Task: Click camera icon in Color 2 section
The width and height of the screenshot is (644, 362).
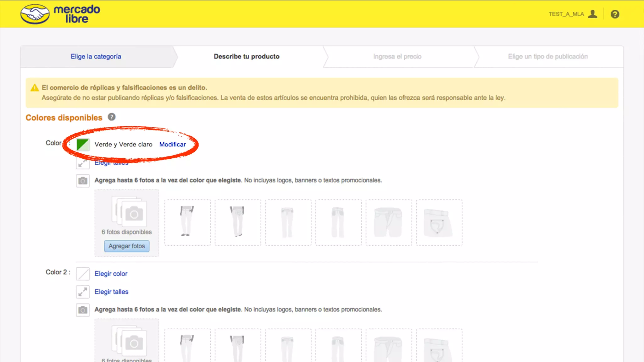Action: click(83, 310)
